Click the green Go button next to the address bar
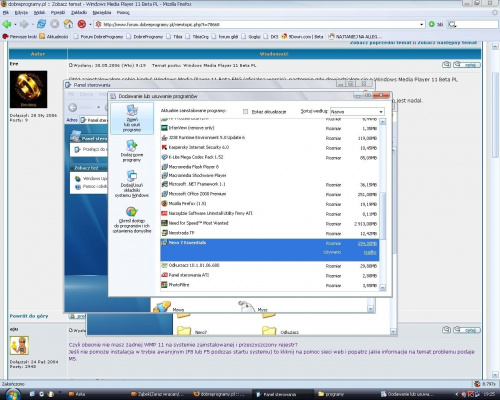This screenshot has width=500, height=400. pyautogui.click(x=432, y=24)
